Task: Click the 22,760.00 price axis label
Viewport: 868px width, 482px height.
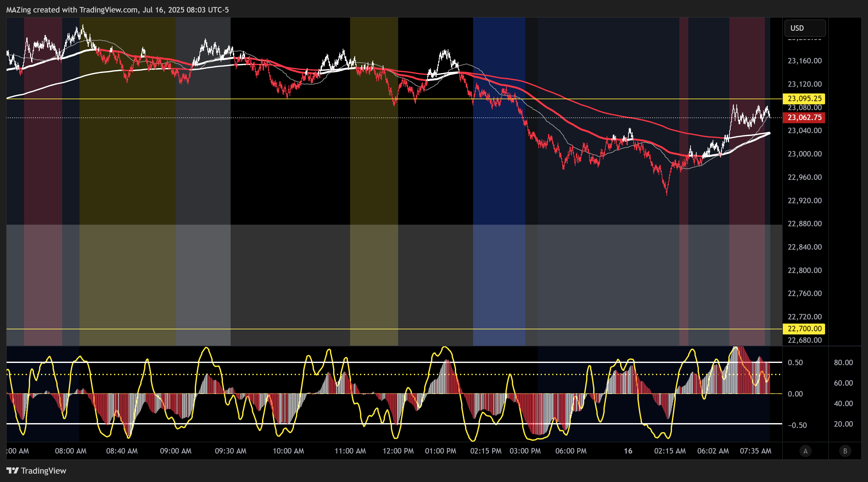Action: (x=804, y=293)
